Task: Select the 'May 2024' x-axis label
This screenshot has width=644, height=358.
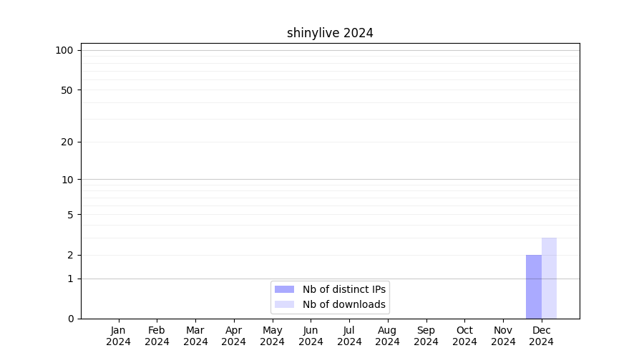Action: [273, 336]
